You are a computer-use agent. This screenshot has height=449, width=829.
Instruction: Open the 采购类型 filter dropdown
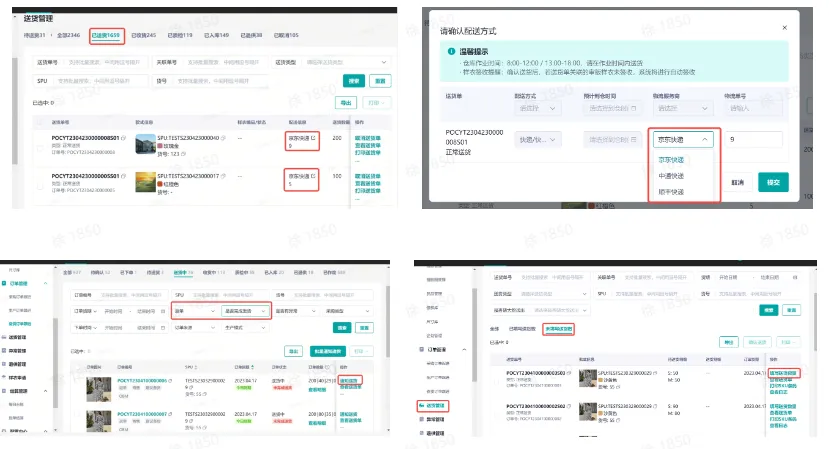click(x=348, y=311)
